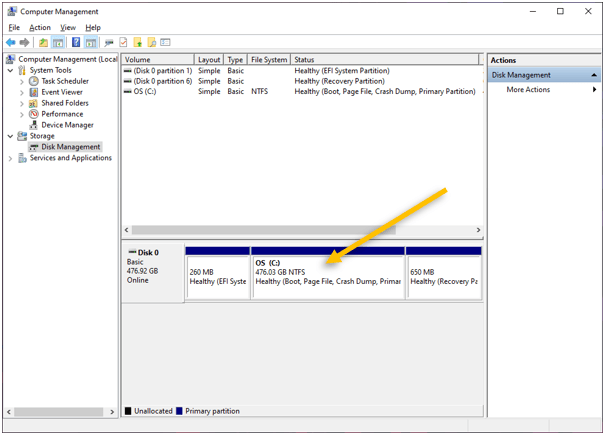Click the folder with green arrow icon
The image size is (606, 437).
(x=138, y=43)
